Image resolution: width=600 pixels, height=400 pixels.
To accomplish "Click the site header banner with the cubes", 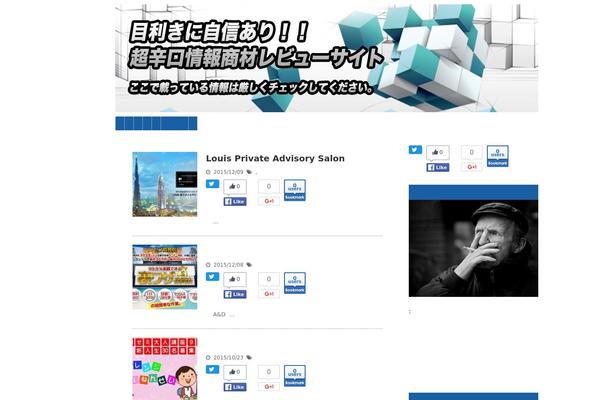I will click(327, 58).
